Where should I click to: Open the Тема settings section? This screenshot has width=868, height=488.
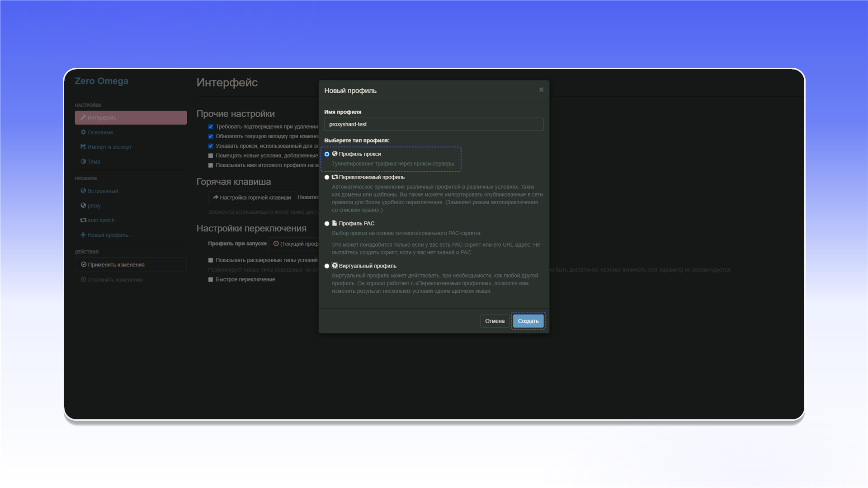point(131,161)
